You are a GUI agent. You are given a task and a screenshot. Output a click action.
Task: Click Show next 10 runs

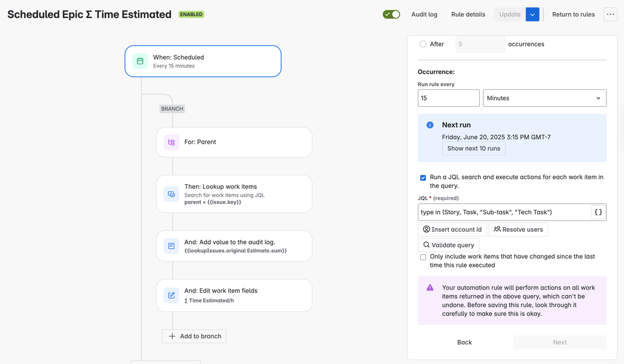coord(473,149)
